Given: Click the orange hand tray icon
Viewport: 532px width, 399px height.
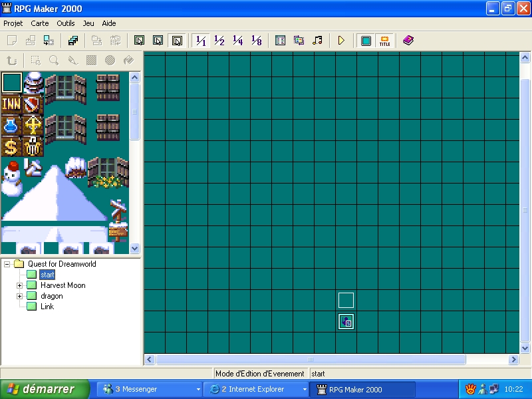Looking at the screenshot, I should 470,389.
